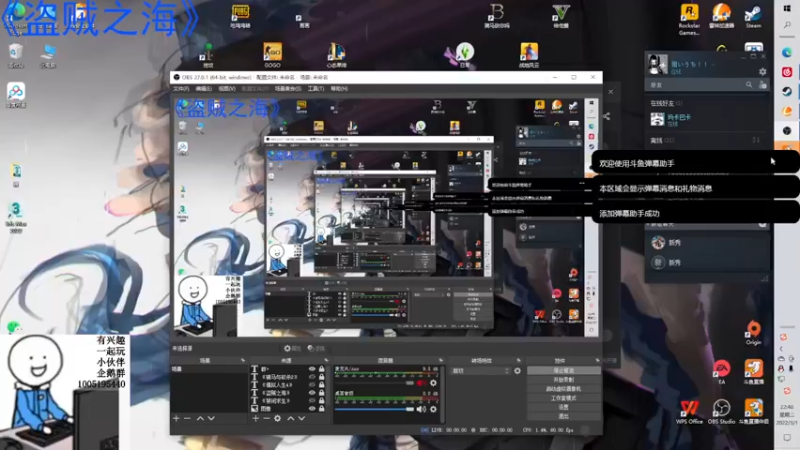Image resolution: width=800 pixels, height=450 pixels.
Task: Open Rockstar Games launcher desktop icon
Action: (x=689, y=19)
